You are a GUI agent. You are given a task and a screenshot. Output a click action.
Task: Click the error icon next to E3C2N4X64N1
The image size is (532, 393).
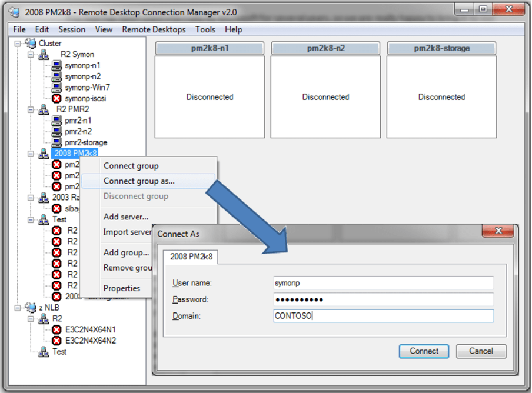click(56, 329)
